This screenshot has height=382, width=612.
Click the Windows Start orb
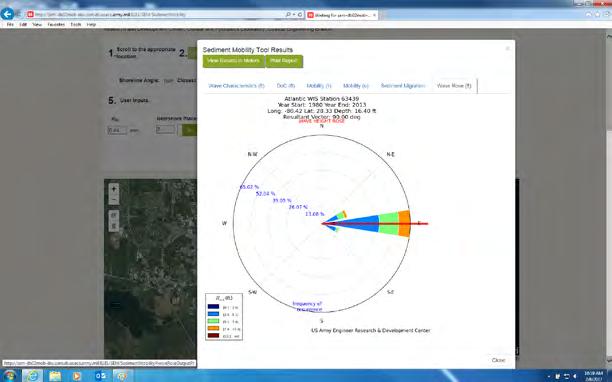(x=9, y=376)
